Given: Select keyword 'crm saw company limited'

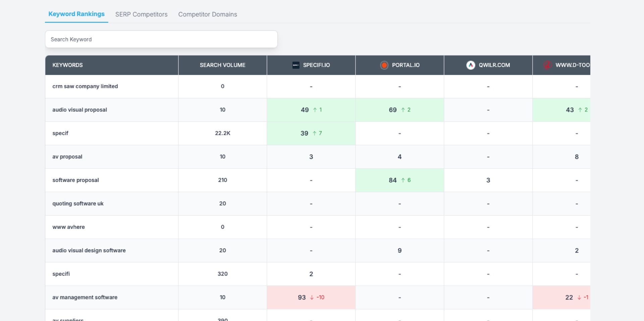Looking at the screenshot, I should 85,86.
